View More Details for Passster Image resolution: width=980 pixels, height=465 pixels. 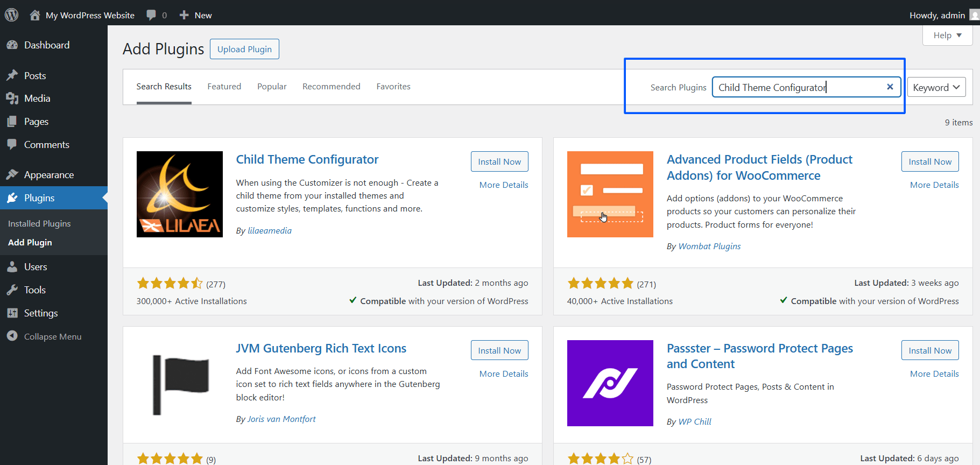[934, 374]
